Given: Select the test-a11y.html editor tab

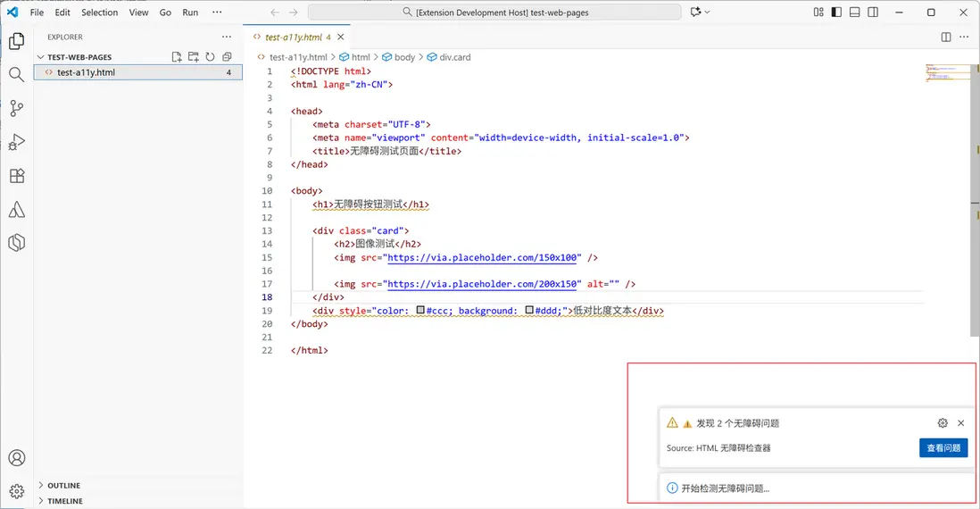Looking at the screenshot, I should click(294, 38).
